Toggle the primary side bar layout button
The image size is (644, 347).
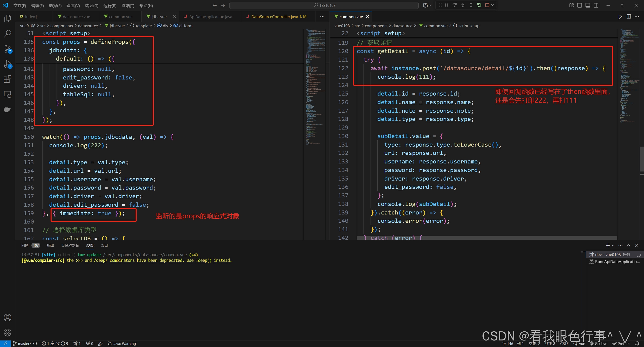[580, 5]
